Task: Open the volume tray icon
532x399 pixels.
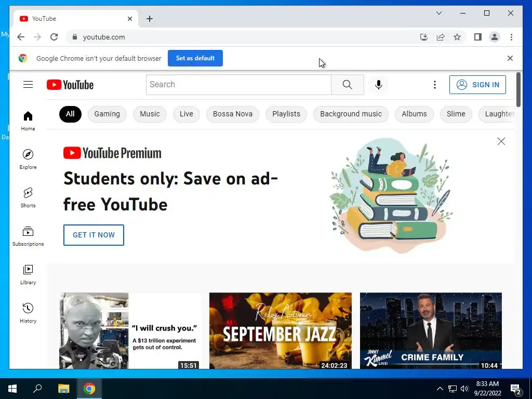Action: pos(464,389)
